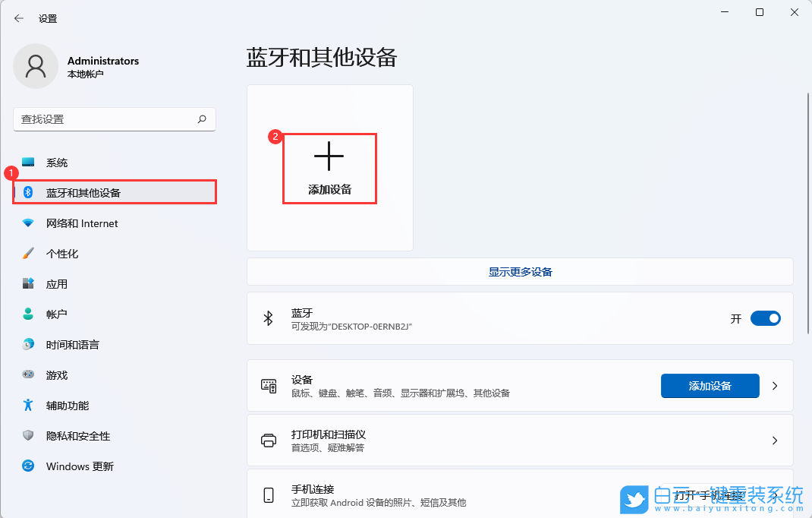Select the 个性化 brush icon in sidebar
Screen dimensions: 812x518
[x=29, y=253]
